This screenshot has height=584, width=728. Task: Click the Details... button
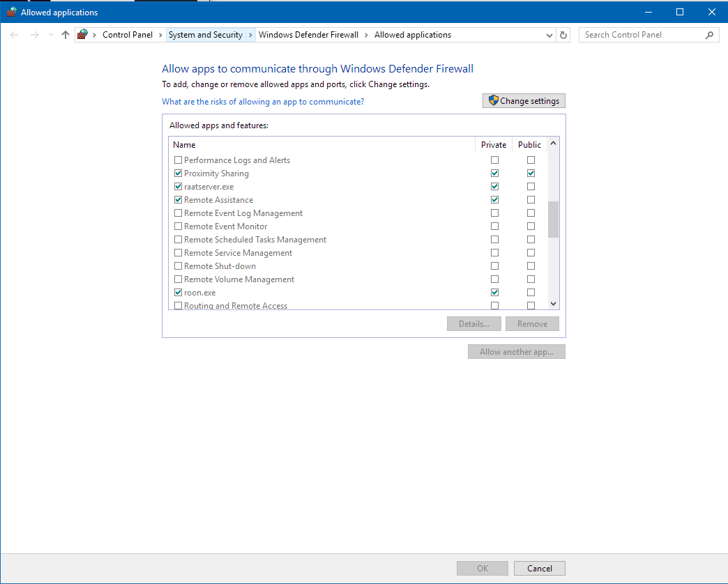point(474,324)
